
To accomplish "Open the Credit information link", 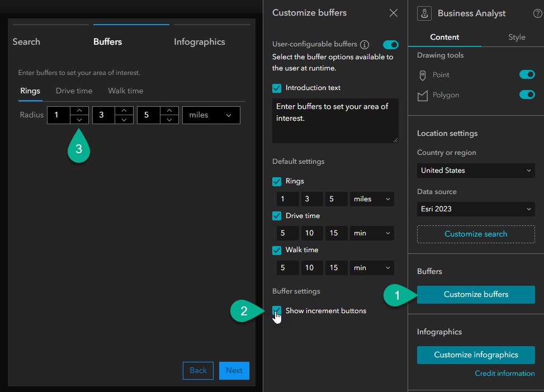I will tap(504, 373).
